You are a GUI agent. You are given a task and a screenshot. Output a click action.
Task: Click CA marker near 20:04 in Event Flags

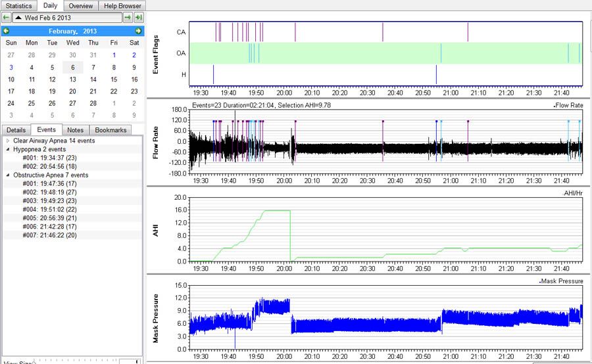coord(295,32)
